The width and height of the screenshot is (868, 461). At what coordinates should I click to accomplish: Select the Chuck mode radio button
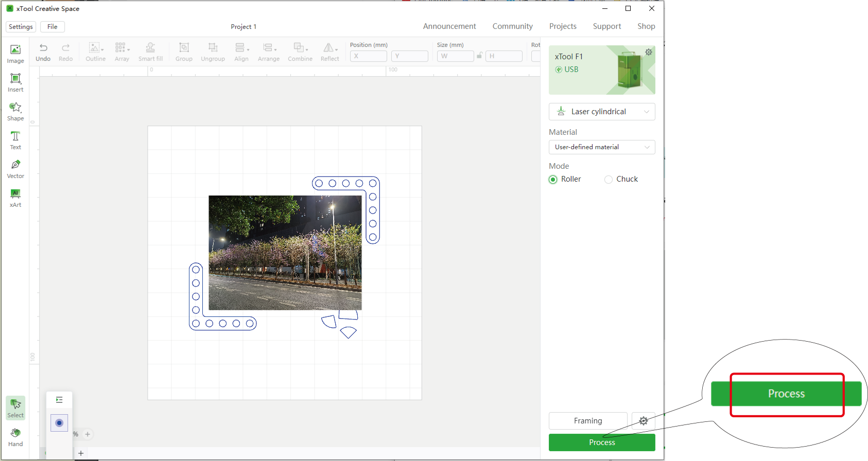609,180
